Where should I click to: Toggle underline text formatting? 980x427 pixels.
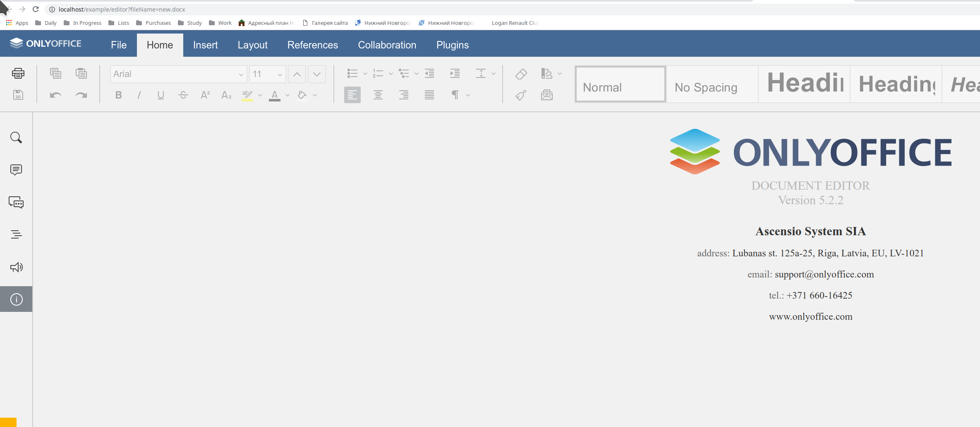coord(161,95)
